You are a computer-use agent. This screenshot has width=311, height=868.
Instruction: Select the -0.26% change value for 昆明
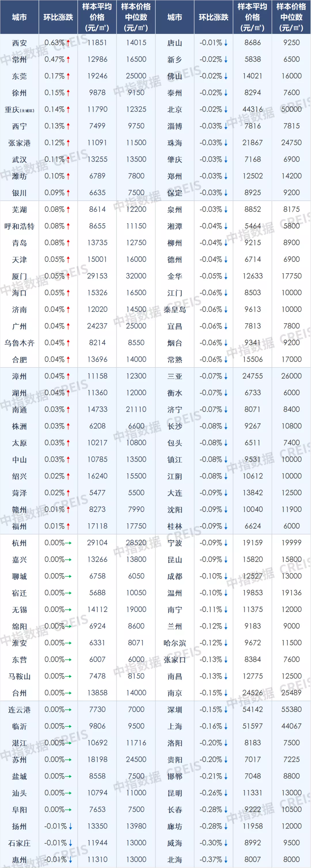click(x=211, y=793)
